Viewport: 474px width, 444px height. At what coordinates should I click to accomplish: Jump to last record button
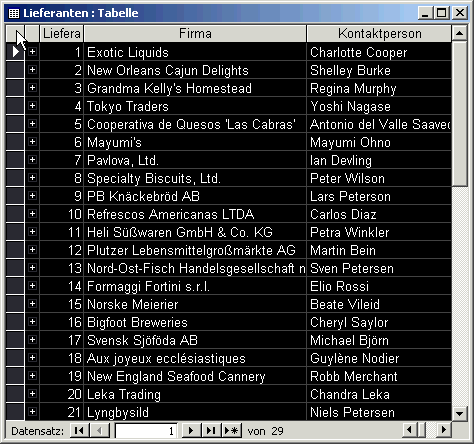(211, 431)
